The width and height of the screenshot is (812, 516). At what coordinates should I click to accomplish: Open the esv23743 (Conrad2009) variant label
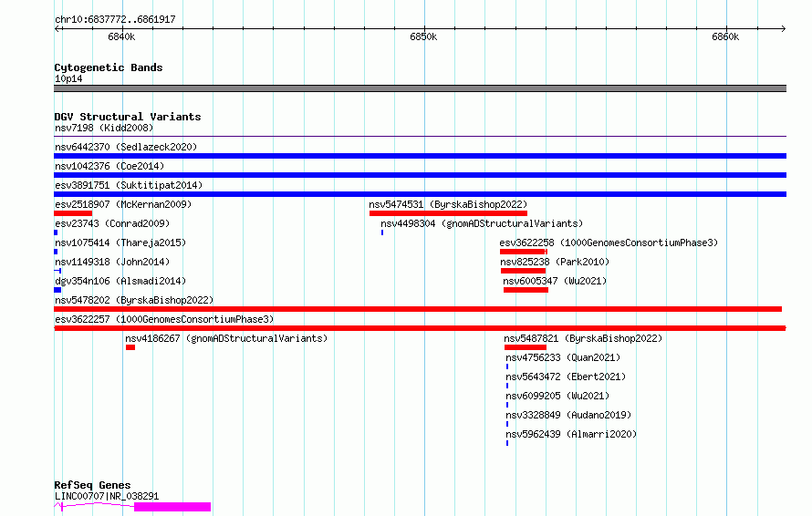(x=112, y=223)
